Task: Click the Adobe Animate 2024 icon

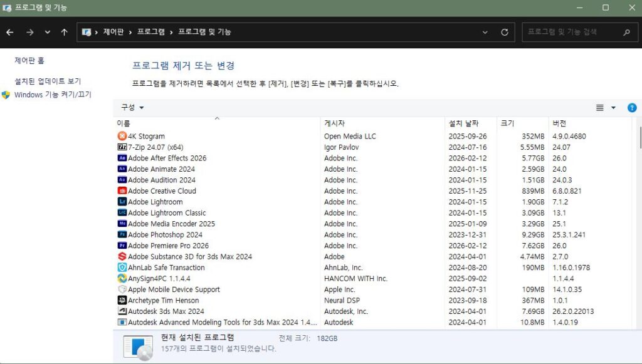Action: 122,169
